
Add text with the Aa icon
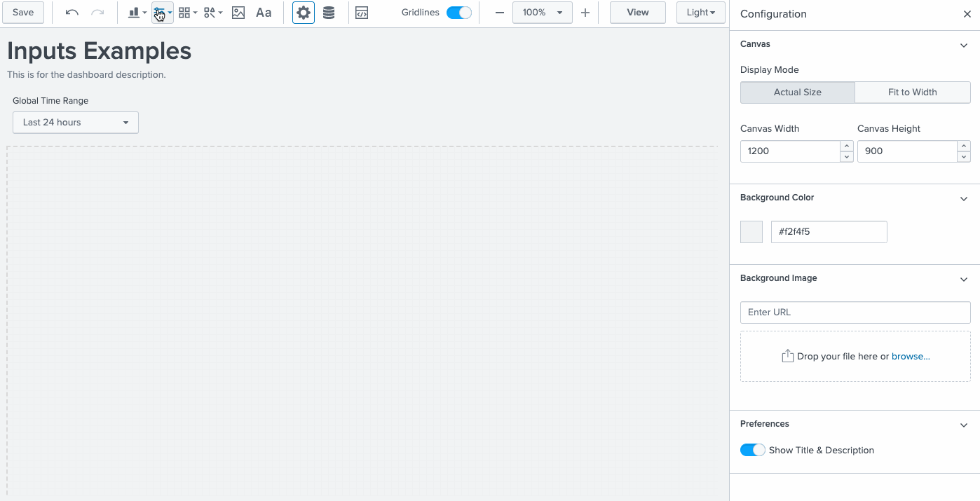tap(264, 13)
